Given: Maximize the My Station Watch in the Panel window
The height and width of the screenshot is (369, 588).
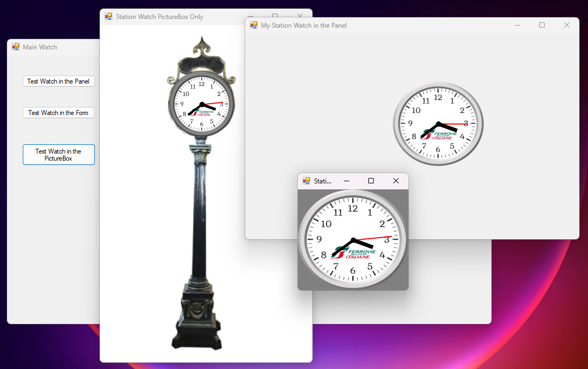Looking at the screenshot, I should tap(542, 25).
